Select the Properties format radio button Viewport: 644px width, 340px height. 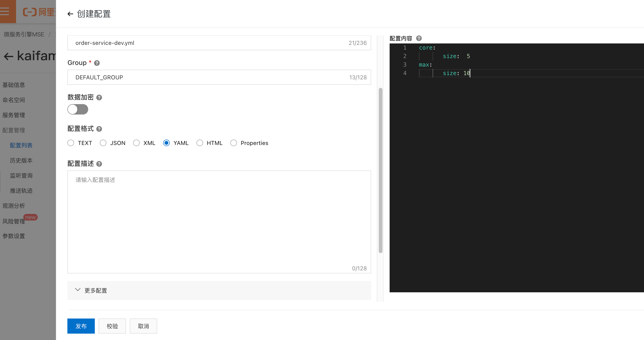234,143
